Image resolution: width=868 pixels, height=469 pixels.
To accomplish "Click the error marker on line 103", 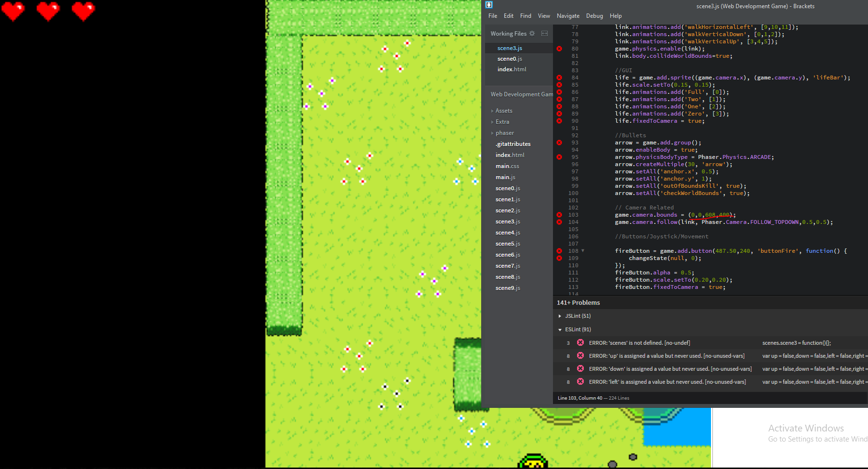I will [559, 215].
